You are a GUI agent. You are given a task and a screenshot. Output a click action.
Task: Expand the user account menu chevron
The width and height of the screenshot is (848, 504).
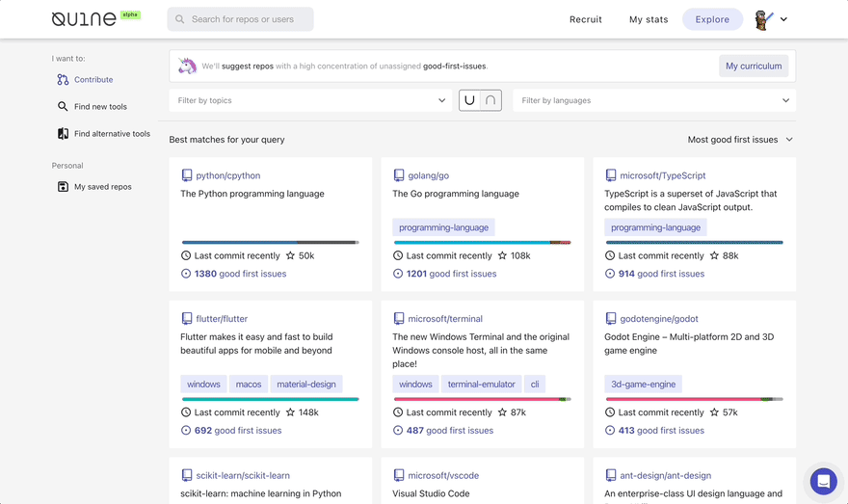point(783,19)
